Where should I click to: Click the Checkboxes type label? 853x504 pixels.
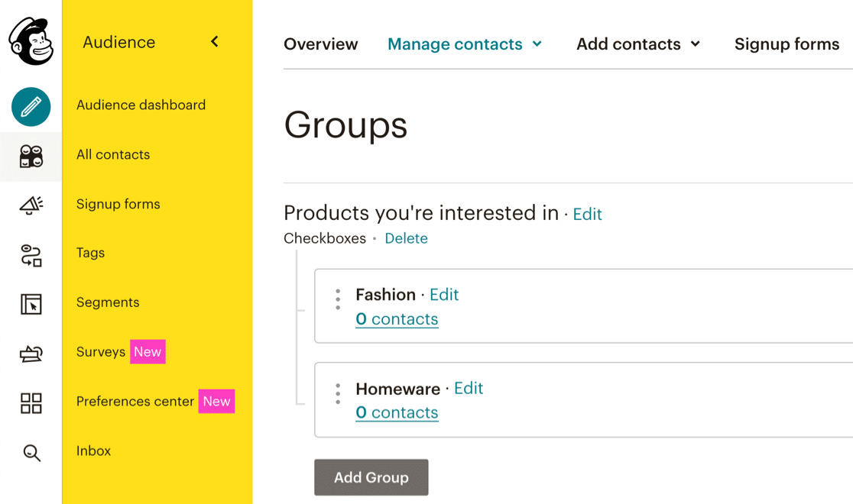pos(325,238)
